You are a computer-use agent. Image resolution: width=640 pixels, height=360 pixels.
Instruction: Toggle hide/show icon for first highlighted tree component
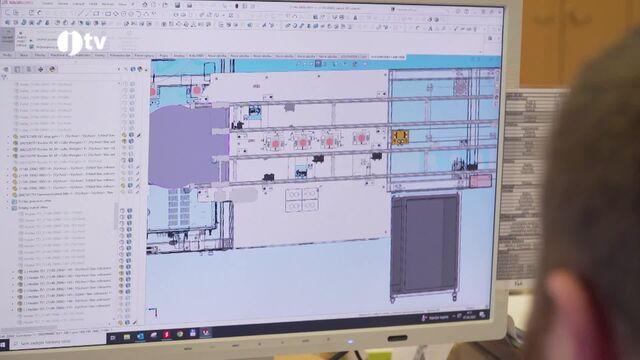[124, 135]
